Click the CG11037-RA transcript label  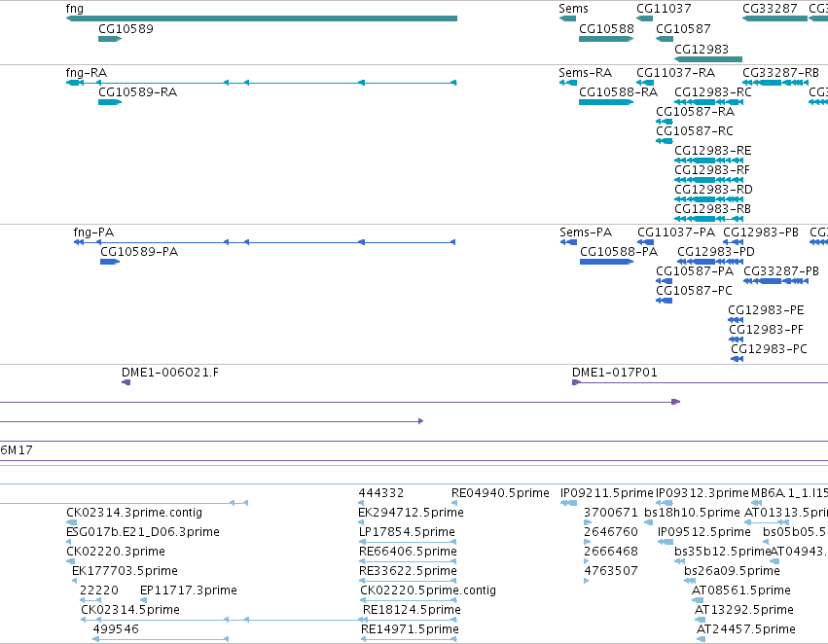(675, 73)
